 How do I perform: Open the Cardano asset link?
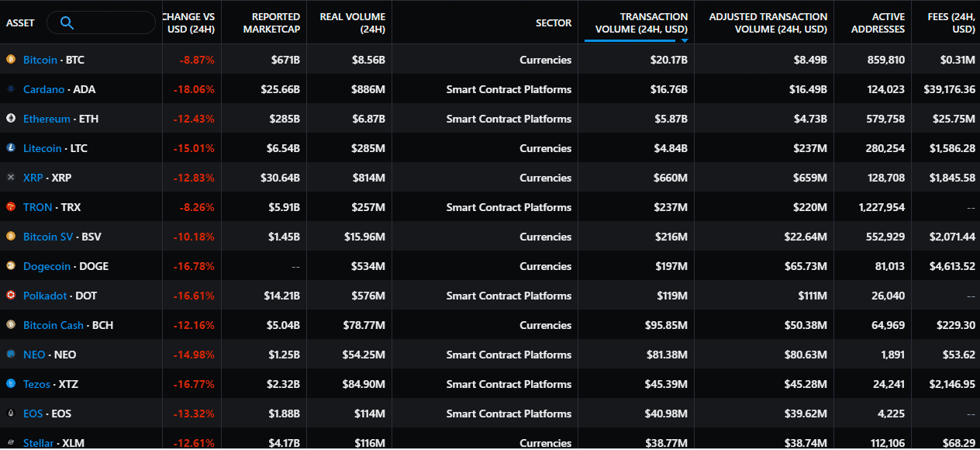43,89
